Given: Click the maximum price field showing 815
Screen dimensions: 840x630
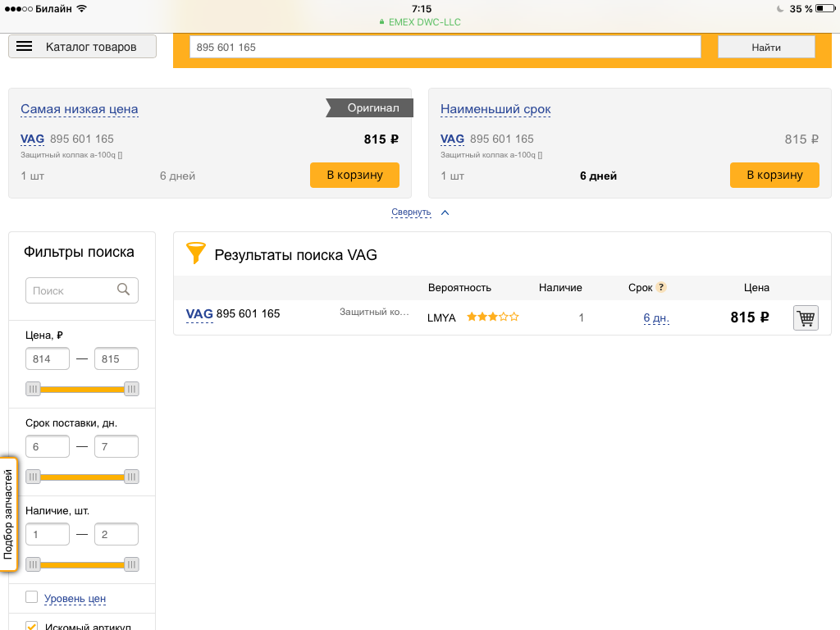Looking at the screenshot, I should (x=116, y=359).
